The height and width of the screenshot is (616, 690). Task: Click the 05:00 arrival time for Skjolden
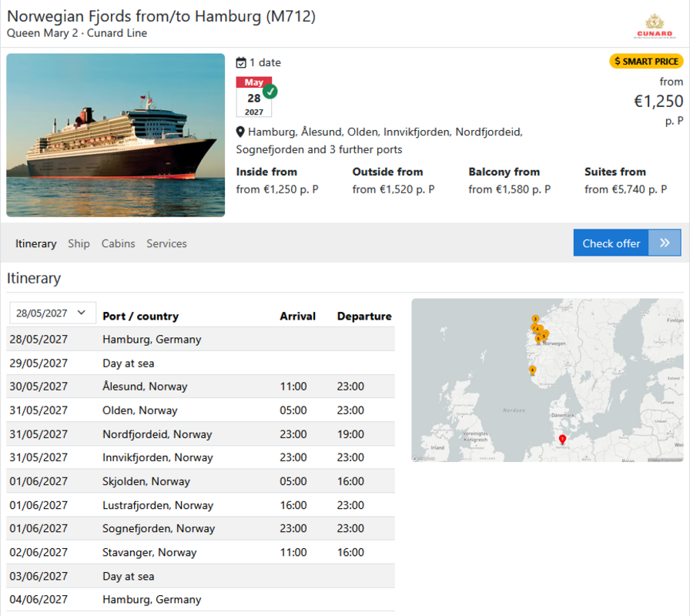(293, 481)
